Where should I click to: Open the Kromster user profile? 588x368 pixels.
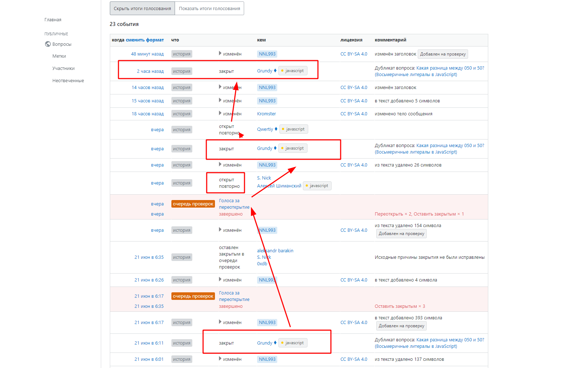pos(266,114)
